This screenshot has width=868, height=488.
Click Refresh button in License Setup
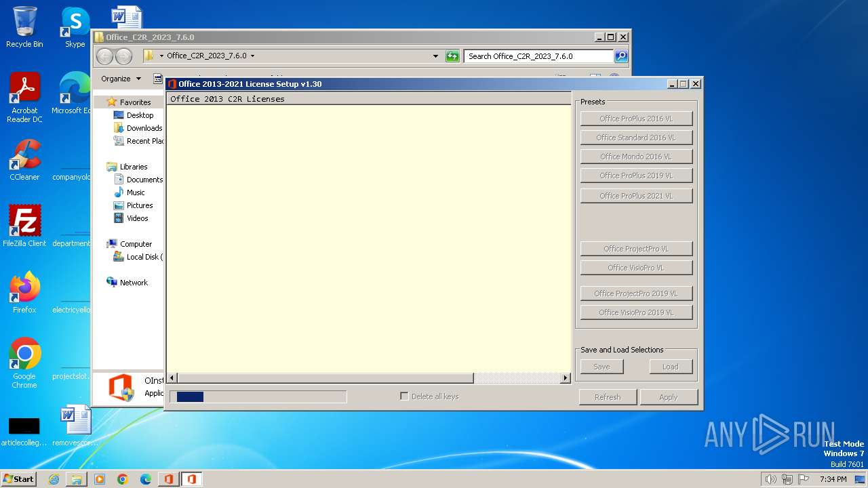(608, 397)
